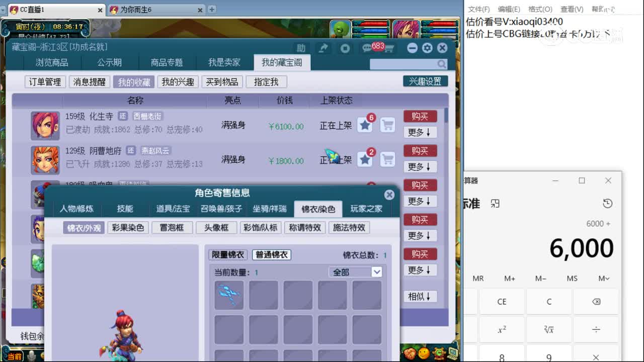Open the 文件(F) menu in Notepad

pyautogui.click(x=478, y=9)
